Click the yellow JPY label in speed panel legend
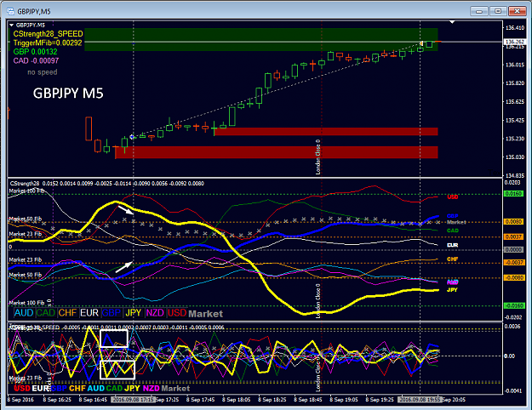Viewport: 532px width, 410px height. pyautogui.click(x=132, y=388)
